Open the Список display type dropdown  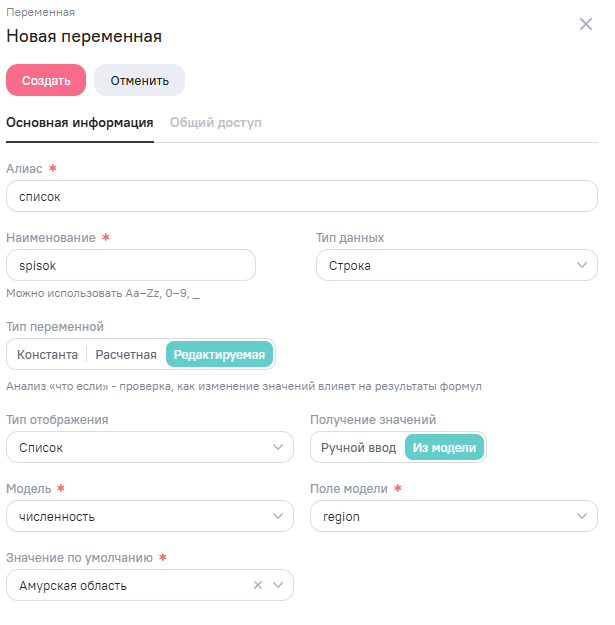click(140, 447)
